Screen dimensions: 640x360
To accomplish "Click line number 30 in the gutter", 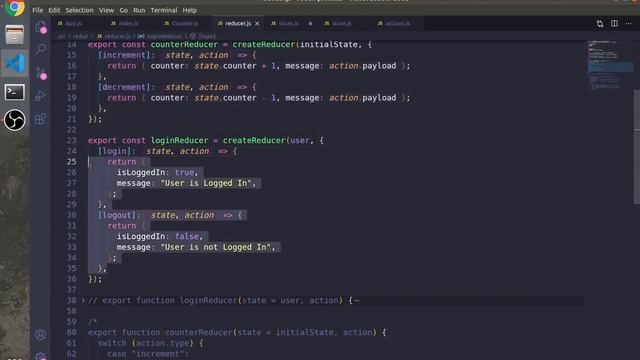I will click(x=72, y=215).
